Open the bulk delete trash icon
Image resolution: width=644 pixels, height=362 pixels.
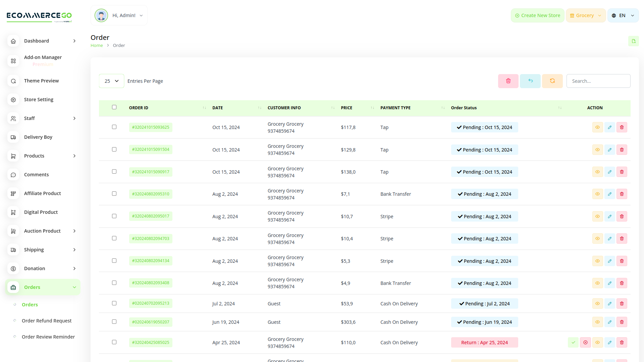pyautogui.click(x=508, y=81)
